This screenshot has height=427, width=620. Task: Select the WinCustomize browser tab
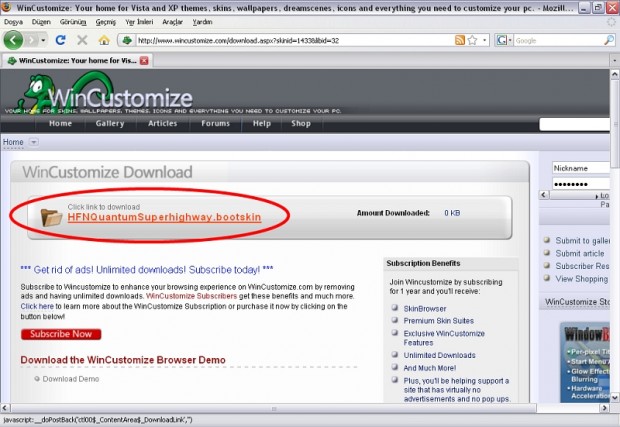click(x=77, y=60)
